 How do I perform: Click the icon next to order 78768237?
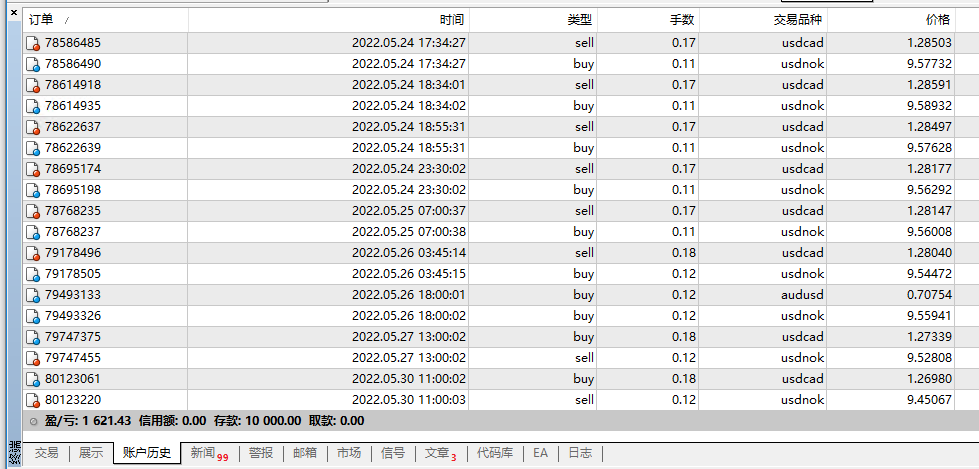tap(33, 232)
